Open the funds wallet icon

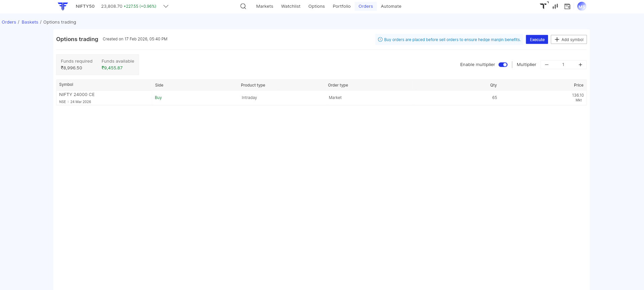tap(567, 6)
